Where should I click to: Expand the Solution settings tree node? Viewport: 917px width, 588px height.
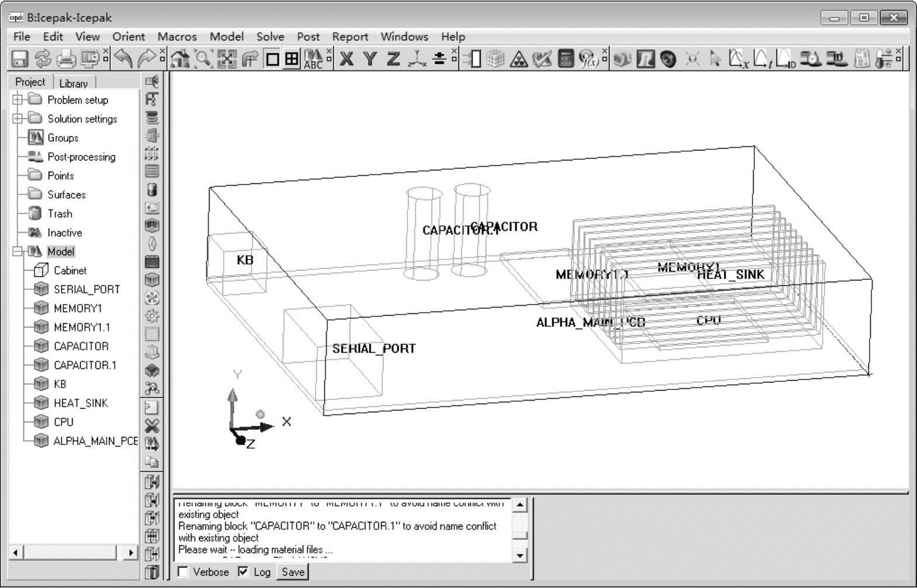tap(18, 119)
